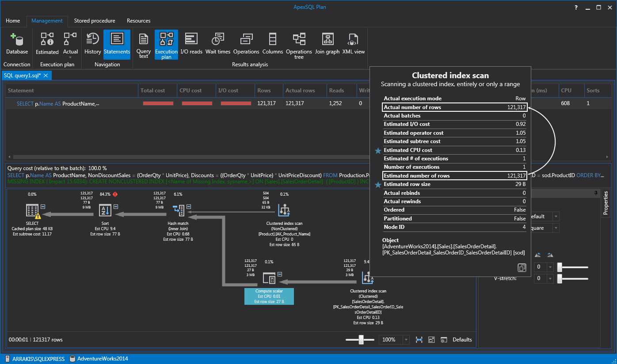Viewport: 617px width, 364px height.
Task: Collapse the Hash match node subtree
Action: 189,207
